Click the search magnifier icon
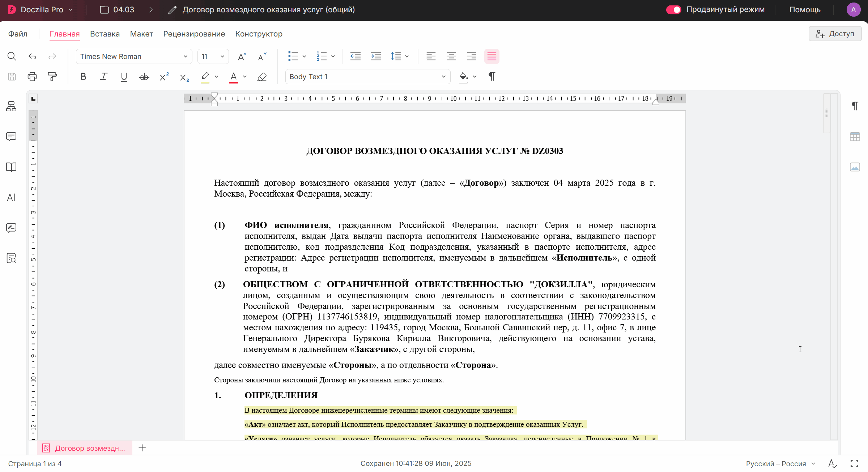The width and height of the screenshot is (868, 472). (12, 56)
